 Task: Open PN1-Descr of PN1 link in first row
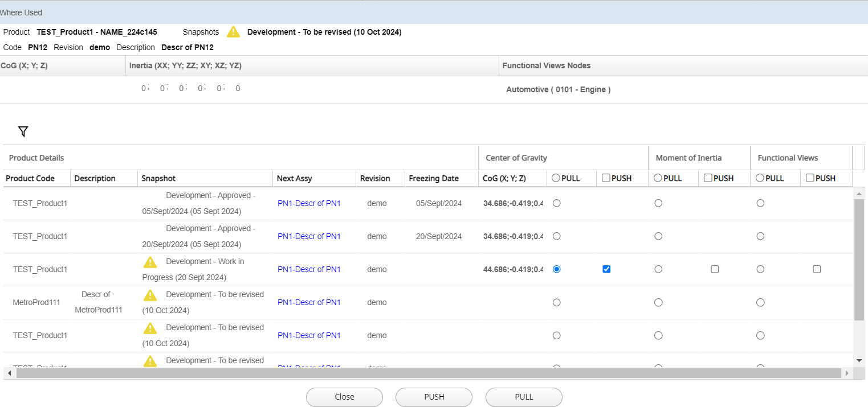coord(309,203)
